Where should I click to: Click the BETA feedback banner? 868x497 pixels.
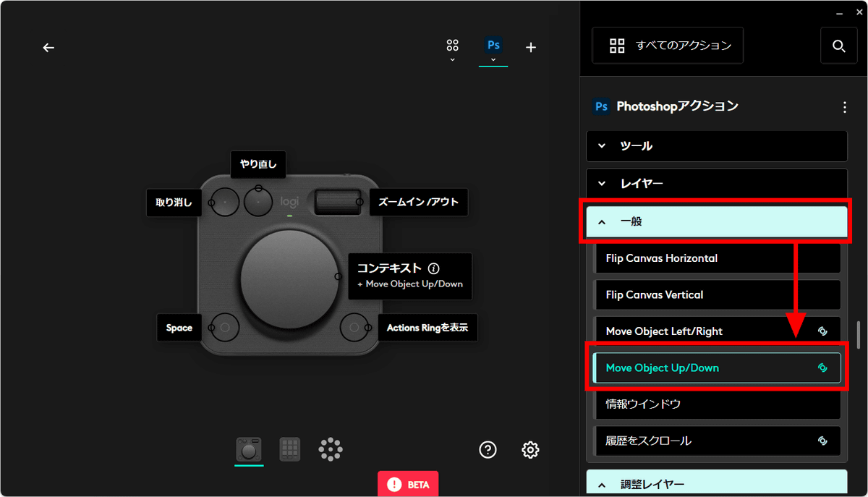coord(407,483)
